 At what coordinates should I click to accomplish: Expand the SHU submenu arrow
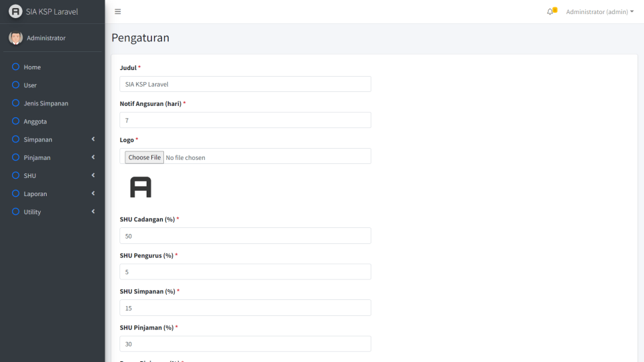pyautogui.click(x=93, y=175)
